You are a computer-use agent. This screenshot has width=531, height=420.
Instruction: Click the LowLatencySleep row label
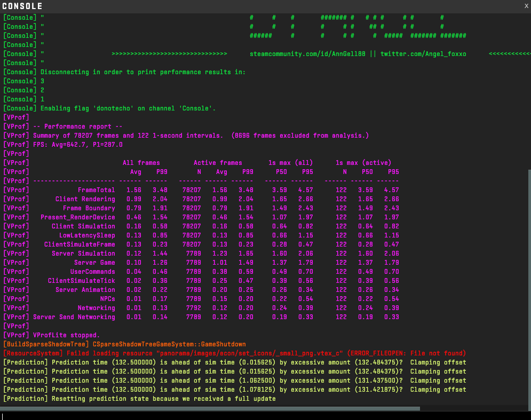(87, 235)
